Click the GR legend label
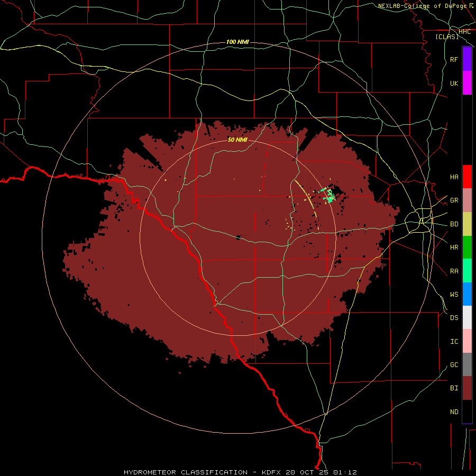This screenshot has height=476, width=476. (x=454, y=200)
